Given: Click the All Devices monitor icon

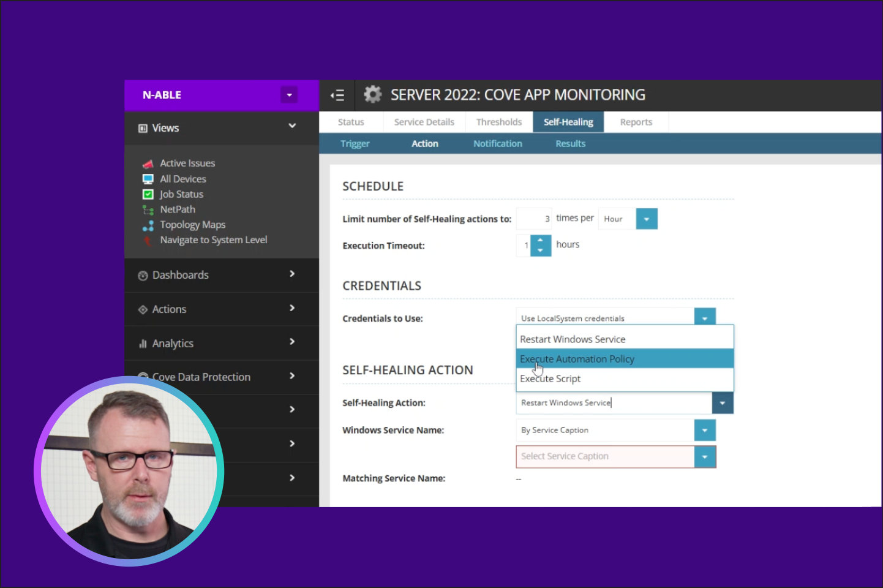Looking at the screenshot, I should click(148, 179).
